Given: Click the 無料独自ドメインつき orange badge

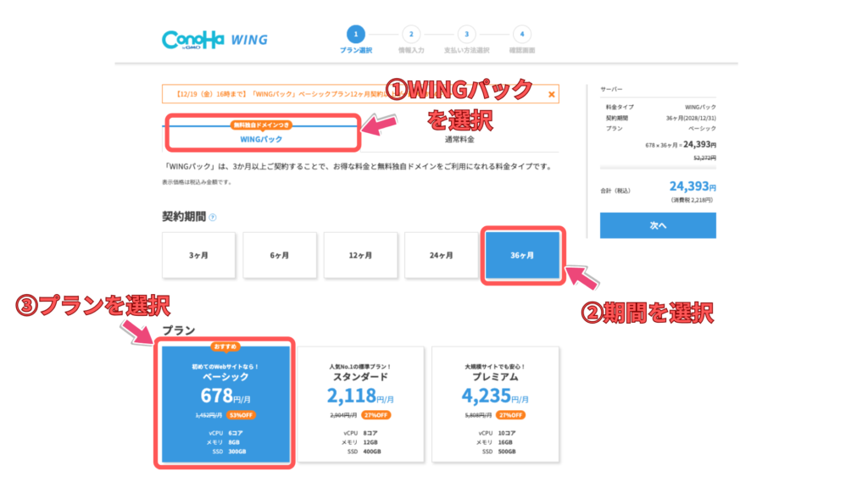Looking at the screenshot, I should pyautogui.click(x=262, y=125).
